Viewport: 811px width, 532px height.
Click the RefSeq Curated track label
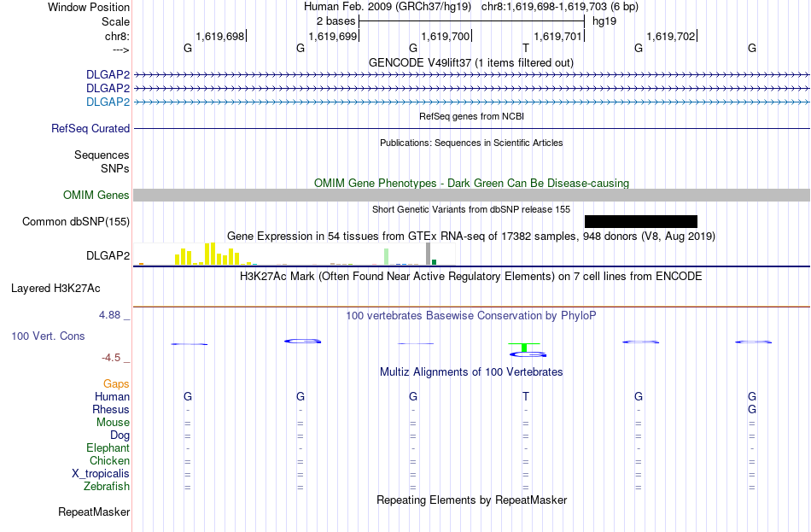[x=90, y=128]
